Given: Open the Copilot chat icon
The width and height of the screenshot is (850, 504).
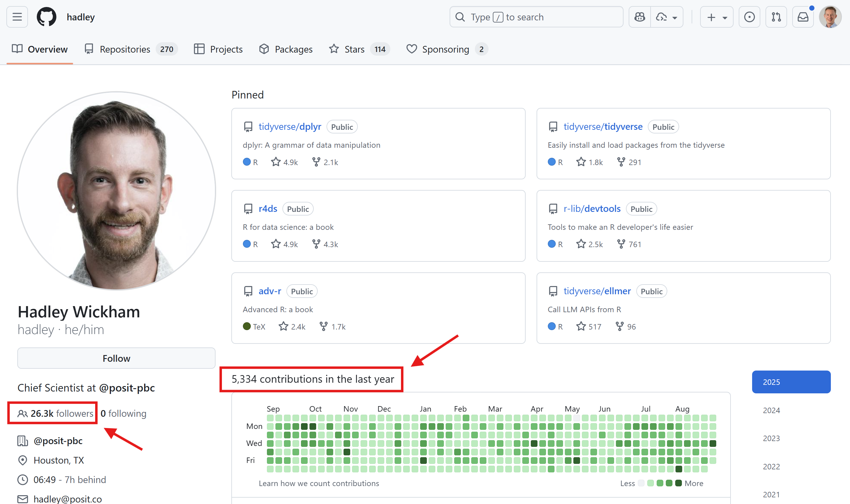Looking at the screenshot, I should coord(640,17).
